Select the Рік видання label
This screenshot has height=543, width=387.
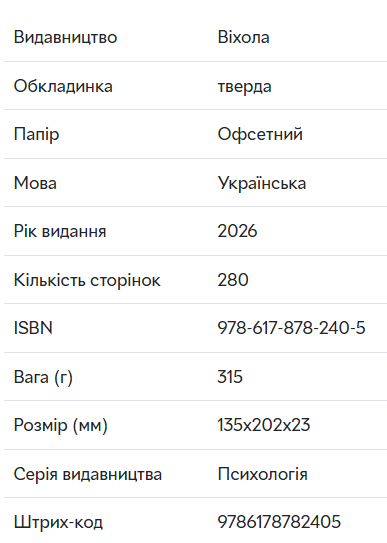[60, 231]
